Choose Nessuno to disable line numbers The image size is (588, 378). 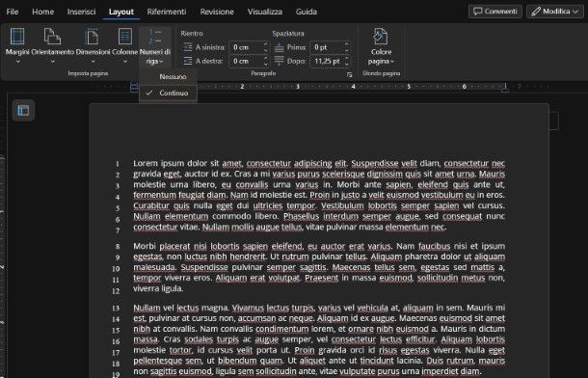pyautogui.click(x=168, y=77)
